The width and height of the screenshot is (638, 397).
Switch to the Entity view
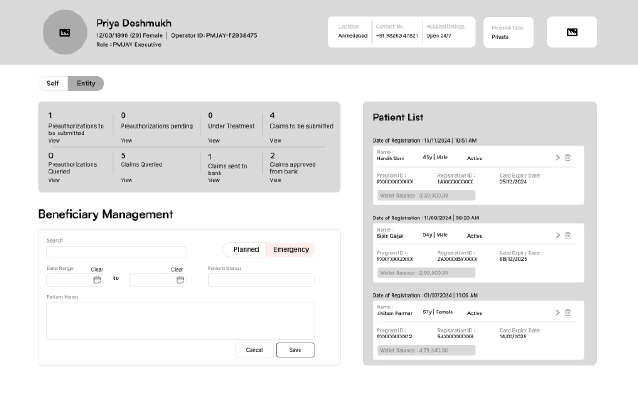coord(86,83)
